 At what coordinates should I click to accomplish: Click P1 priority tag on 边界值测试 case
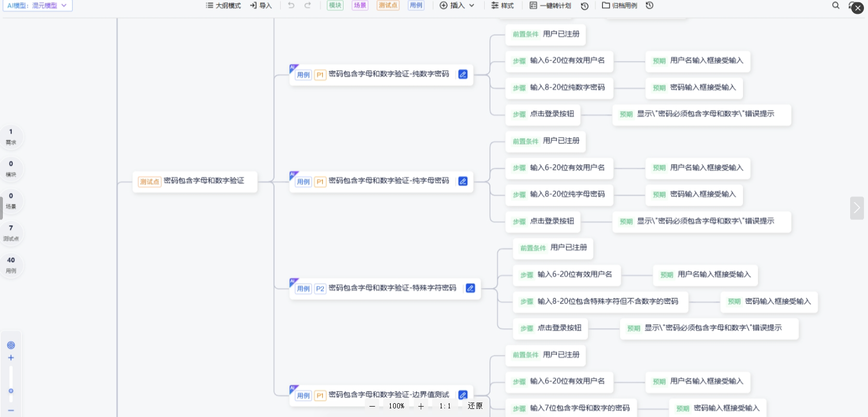320,396
